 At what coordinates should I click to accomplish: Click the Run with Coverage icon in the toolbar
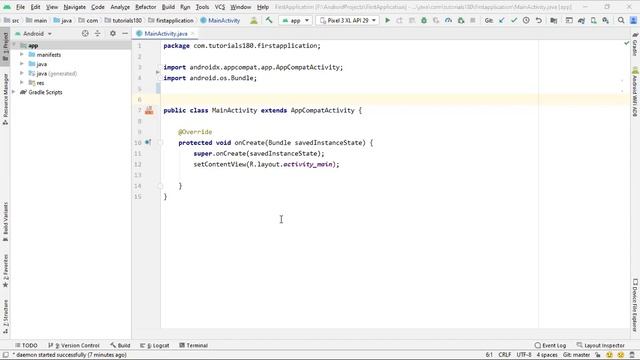pyautogui.click(x=436, y=20)
